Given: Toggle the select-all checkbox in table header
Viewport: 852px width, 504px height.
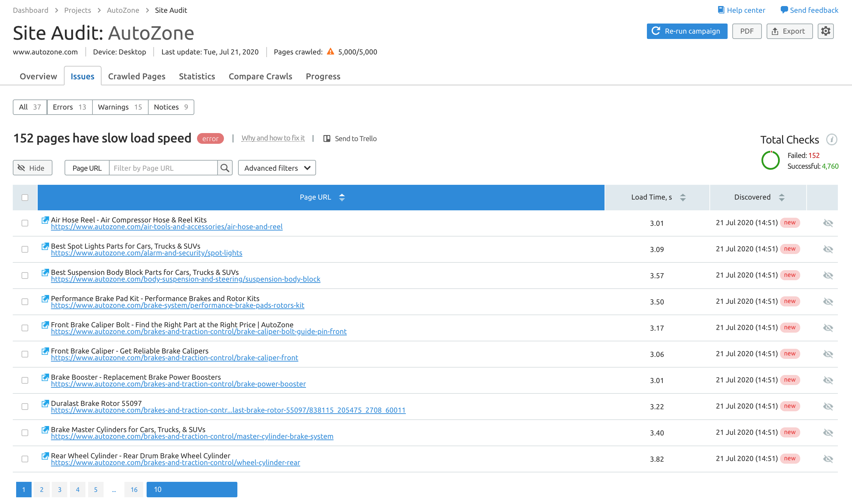Looking at the screenshot, I should coord(25,197).
